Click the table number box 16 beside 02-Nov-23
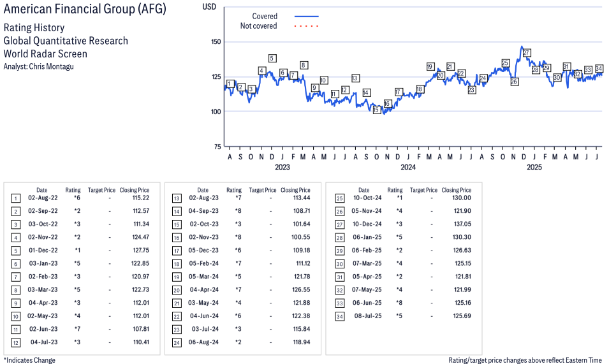This screenshot has width=609, height=364. pyautogui.click(x=177, y=238)
